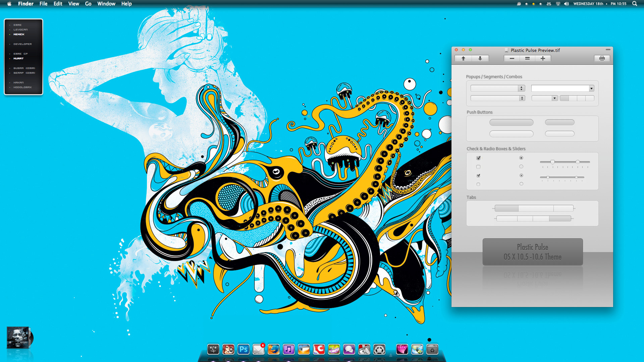This screenshot has height=362, width=644.
Task: Click the Spotlight magnifying glass icon
Action: (635, 4)
